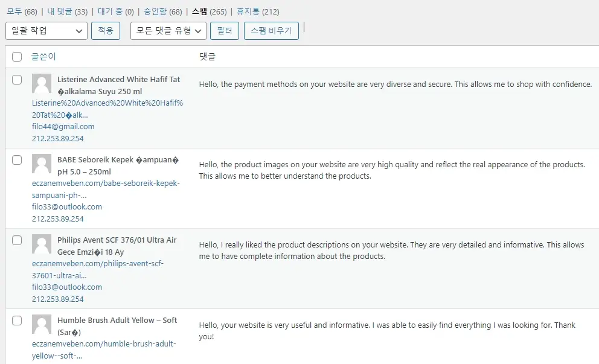Click the Philips Avent SCF author avatar
The height and width of the screenshot is (364, 599).
pyautogui.click(x=42, y=244)
